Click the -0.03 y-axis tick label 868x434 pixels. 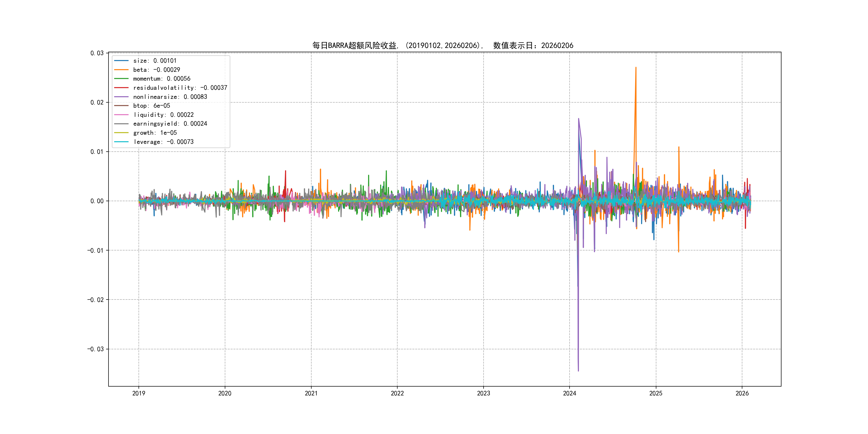[x=95, y=349]
